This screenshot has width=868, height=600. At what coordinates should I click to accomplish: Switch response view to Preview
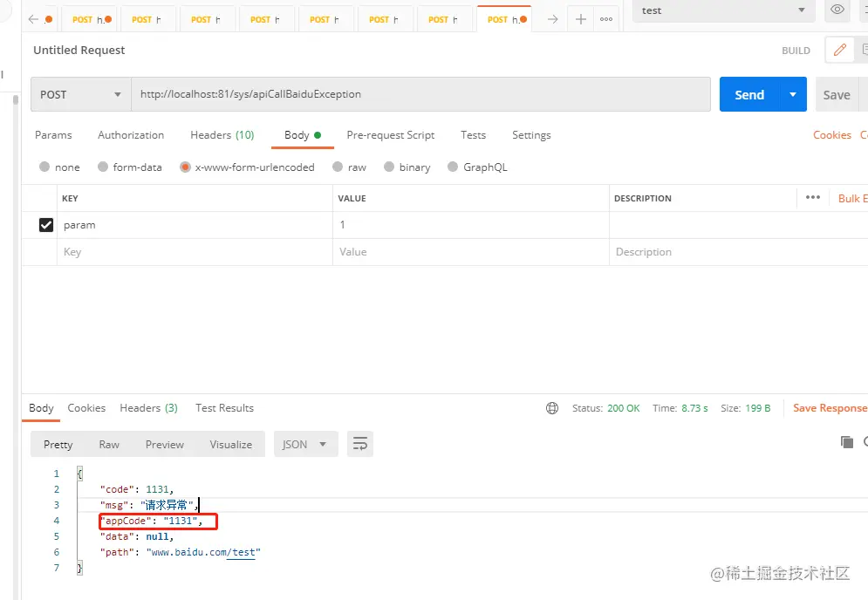164,445
